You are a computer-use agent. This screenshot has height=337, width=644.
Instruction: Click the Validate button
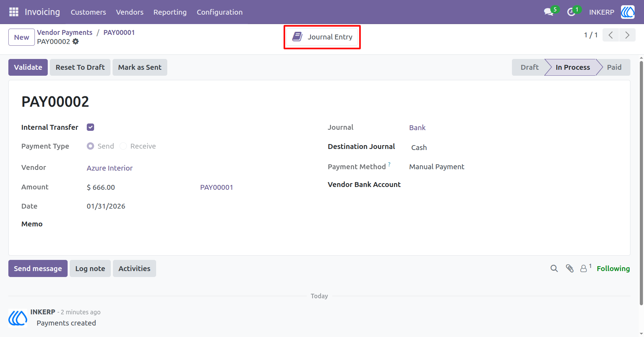pyautogui.click(x=28, y=67)
